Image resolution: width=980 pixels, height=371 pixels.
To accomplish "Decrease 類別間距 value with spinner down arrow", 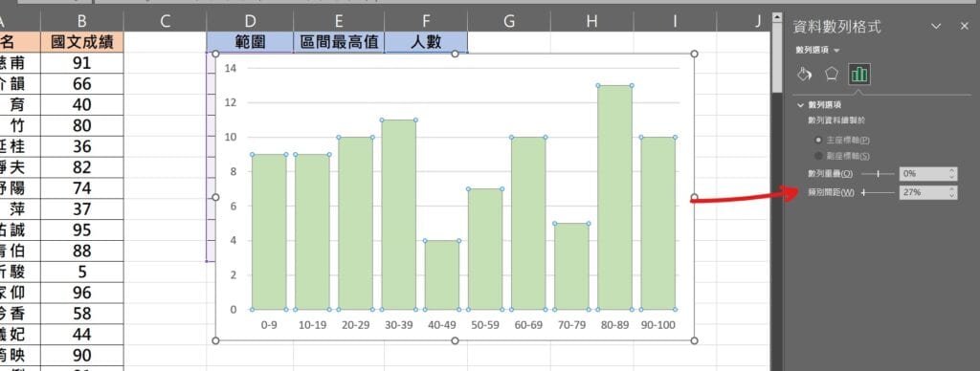I will (x=952, y=196).
